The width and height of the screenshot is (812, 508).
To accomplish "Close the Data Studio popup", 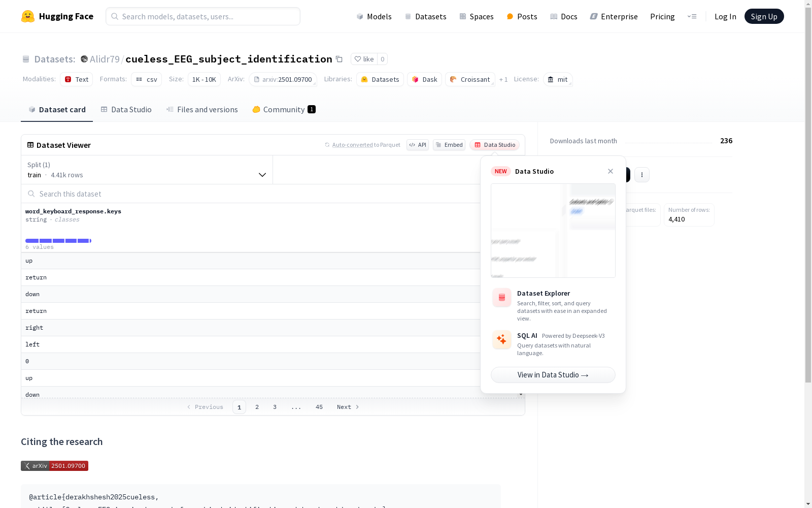I will pyautogui.click(x=611, y=171).
